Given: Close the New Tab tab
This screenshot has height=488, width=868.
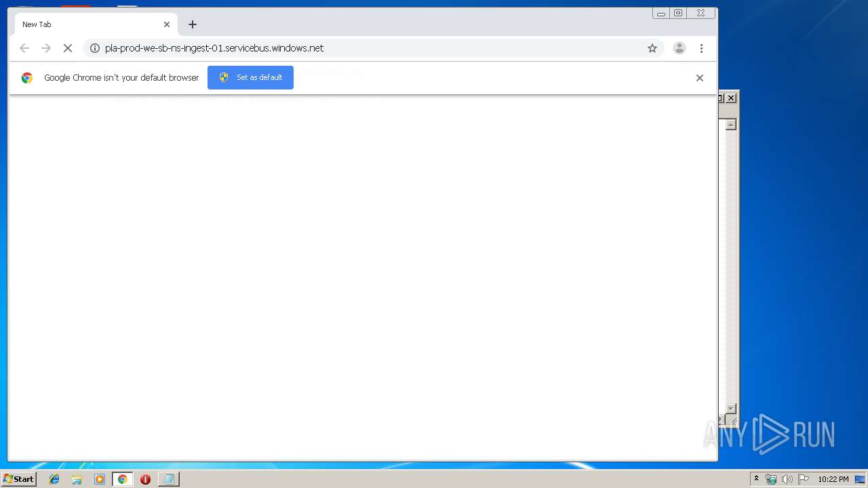Looking at the screenshot, I should [x=167, y=24].
